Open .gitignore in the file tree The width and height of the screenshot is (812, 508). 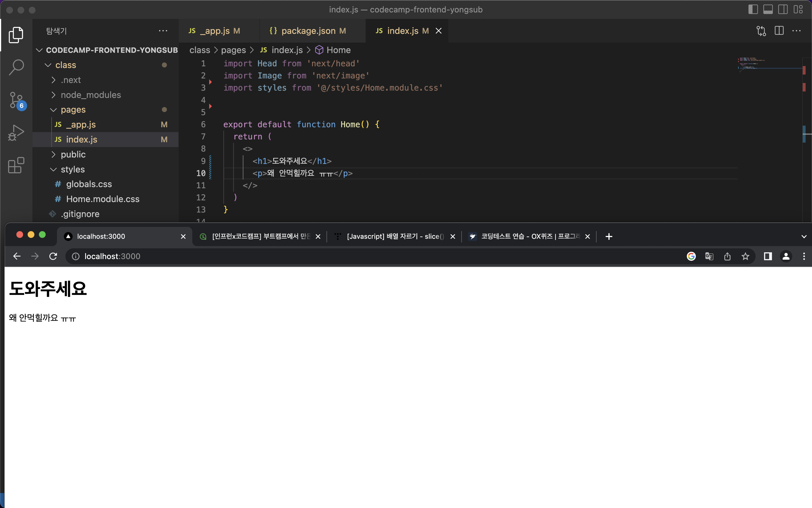tap(105, 214)
